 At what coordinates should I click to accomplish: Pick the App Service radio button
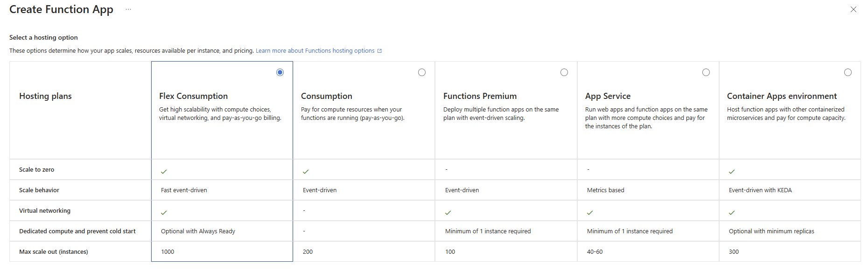(706, 72)
